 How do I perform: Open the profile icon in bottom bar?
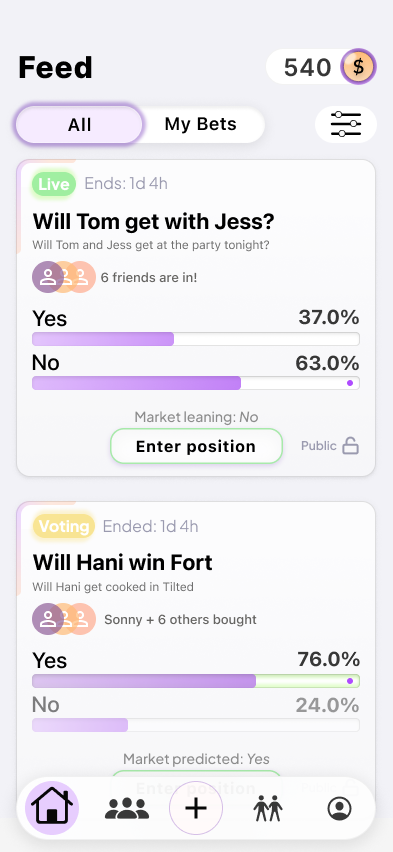[x=340, y=809]
